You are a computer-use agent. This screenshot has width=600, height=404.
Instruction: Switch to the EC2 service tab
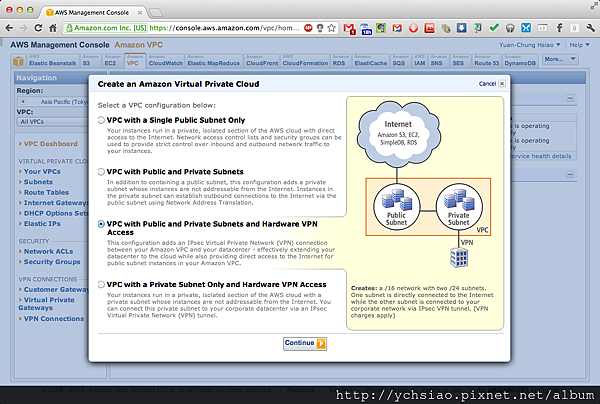[112, 61]
